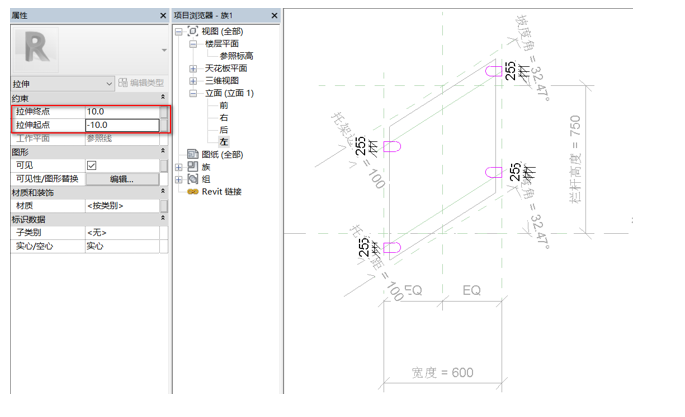
Task: Select the 栏杆高度 = 750 dimension
Action: (575, 159)
